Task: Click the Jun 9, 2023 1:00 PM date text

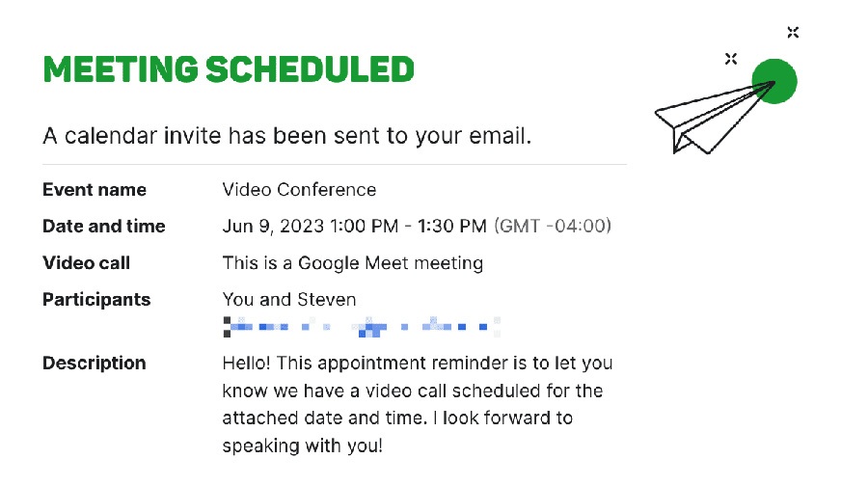Action: click(x=310, y=226)
